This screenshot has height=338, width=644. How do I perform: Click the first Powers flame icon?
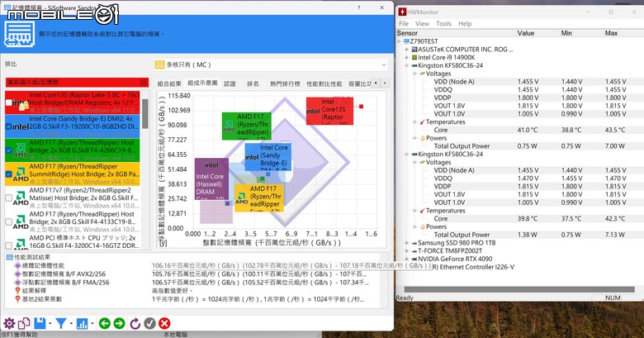point(422,138)
